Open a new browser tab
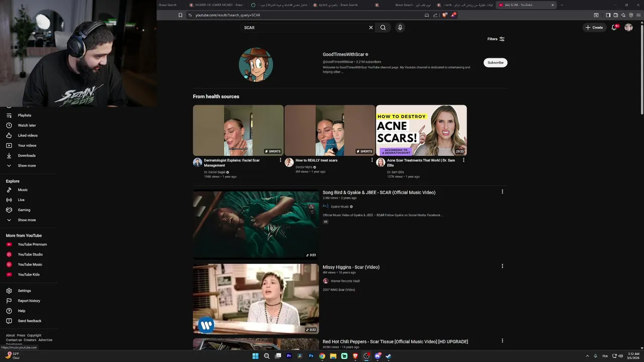This screenshot has width=644, height=362. pyautogui.click(x=562, y=5)
